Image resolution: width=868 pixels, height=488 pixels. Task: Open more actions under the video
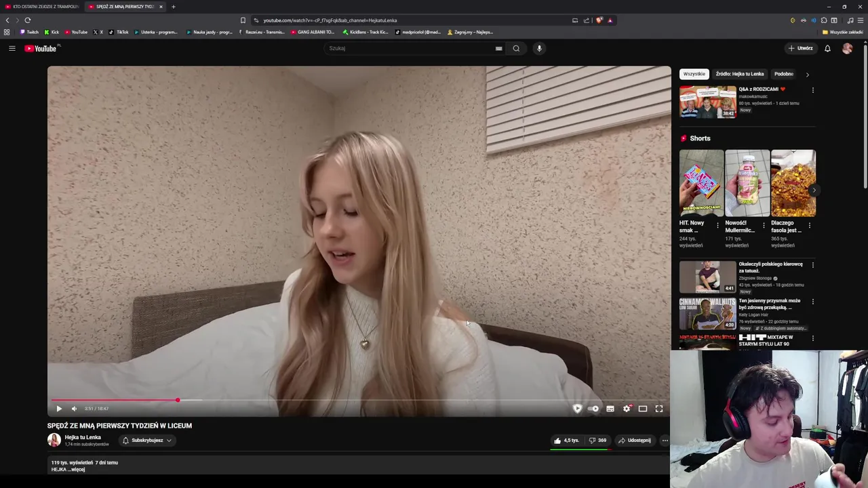(665, 441)
